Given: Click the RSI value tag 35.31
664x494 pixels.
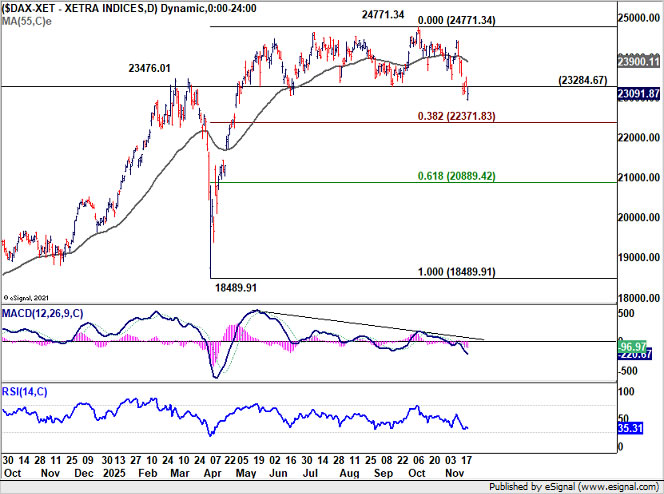Looking at the screenshot, I should coord(630,428).
